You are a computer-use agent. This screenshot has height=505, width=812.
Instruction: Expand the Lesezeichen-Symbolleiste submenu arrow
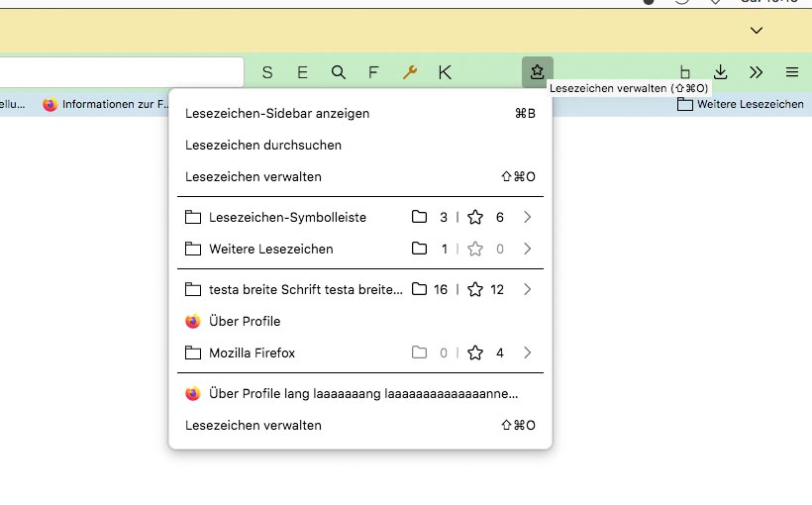tap(528, 217)
